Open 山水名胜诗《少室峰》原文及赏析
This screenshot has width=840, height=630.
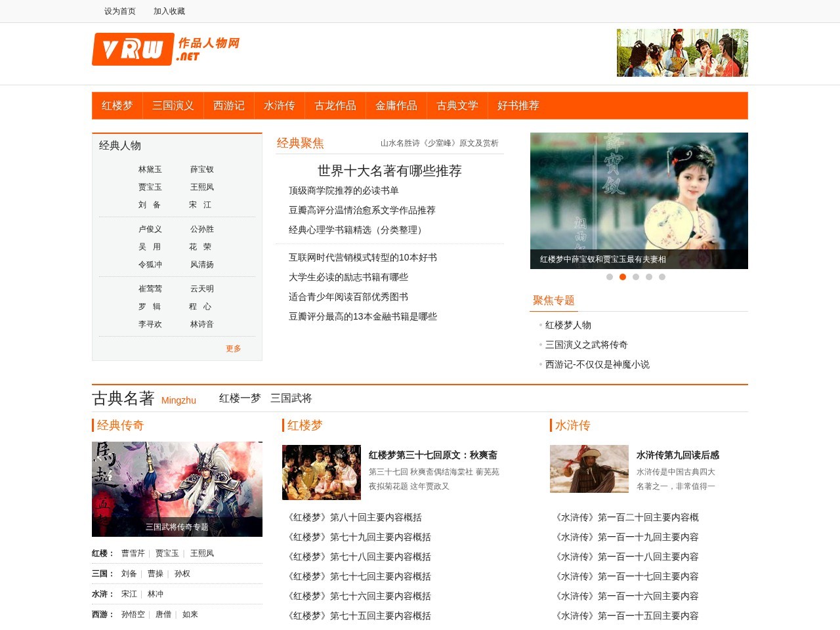click(x=439, y=143)
